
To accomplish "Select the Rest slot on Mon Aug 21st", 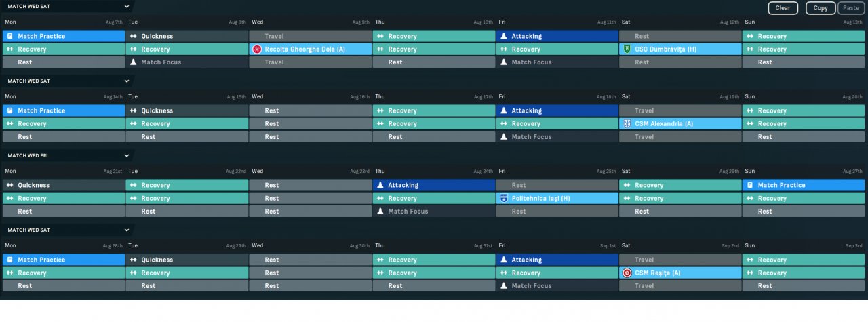I will click(x=63, y=212).
